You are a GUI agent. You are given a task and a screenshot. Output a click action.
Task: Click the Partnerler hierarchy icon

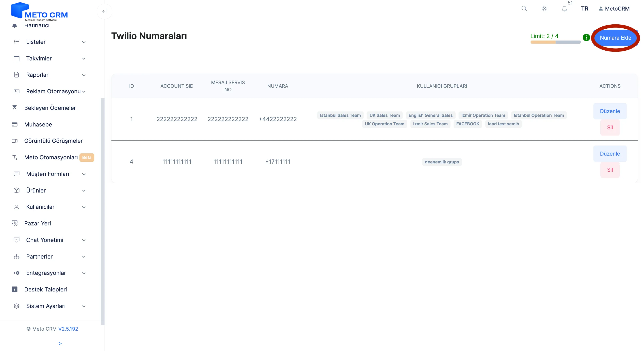tap(17, 257)
